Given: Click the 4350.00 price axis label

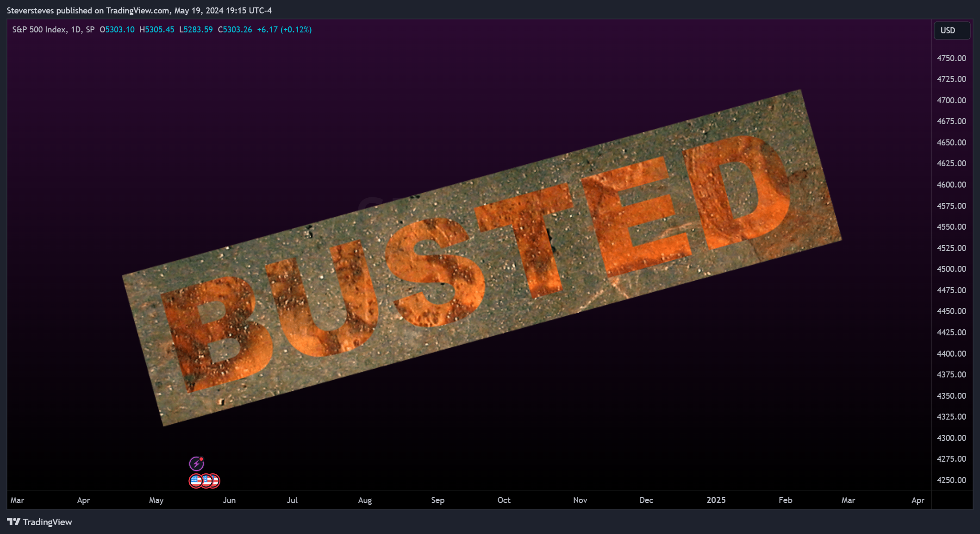Looking at the screenshot, I should (x=951, y=396).
